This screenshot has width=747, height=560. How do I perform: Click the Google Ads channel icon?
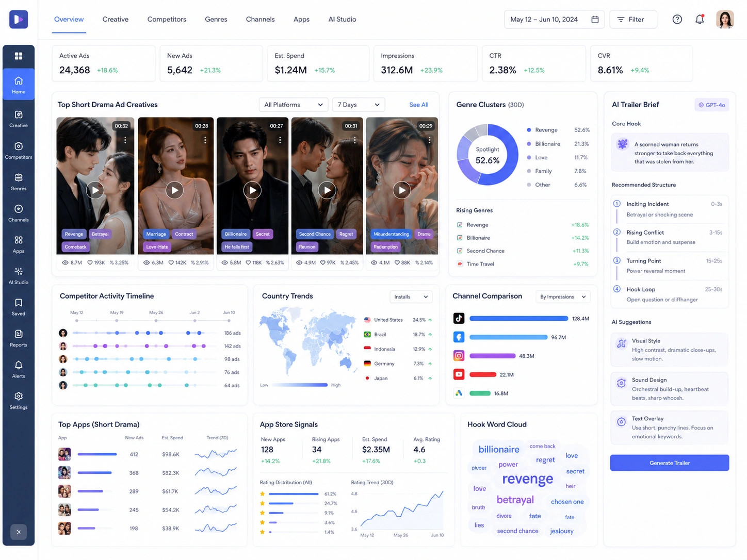pyautogui.click(x=459, y=393)
